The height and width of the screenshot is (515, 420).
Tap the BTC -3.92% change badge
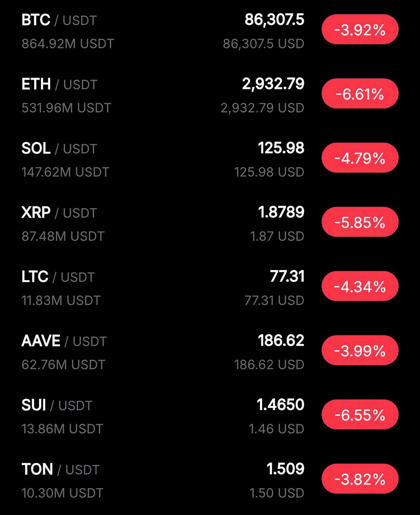pyautogui.click(x=360, y=29)
